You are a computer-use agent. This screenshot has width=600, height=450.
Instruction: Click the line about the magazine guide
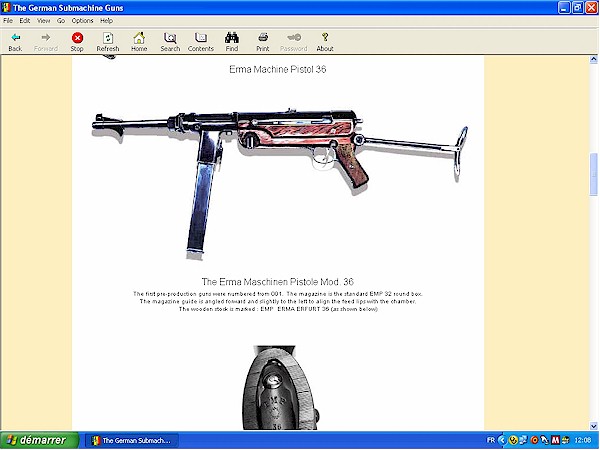click(x=278, y=302)
